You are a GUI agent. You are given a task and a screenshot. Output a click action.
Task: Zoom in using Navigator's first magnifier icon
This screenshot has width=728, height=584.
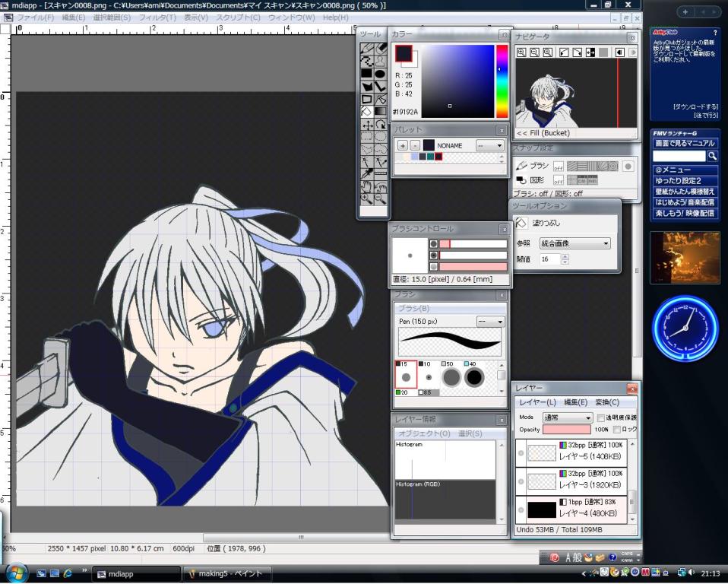tap(521, 52)
